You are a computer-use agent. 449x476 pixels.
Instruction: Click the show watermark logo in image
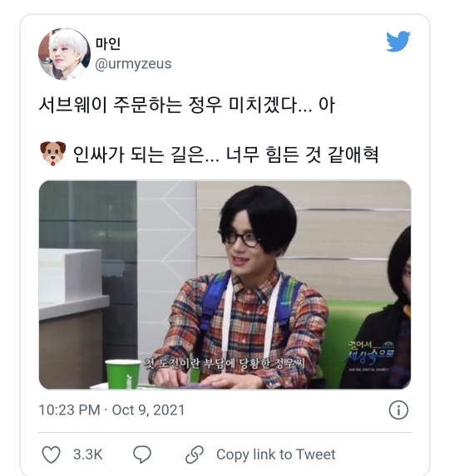coord(371,356)
